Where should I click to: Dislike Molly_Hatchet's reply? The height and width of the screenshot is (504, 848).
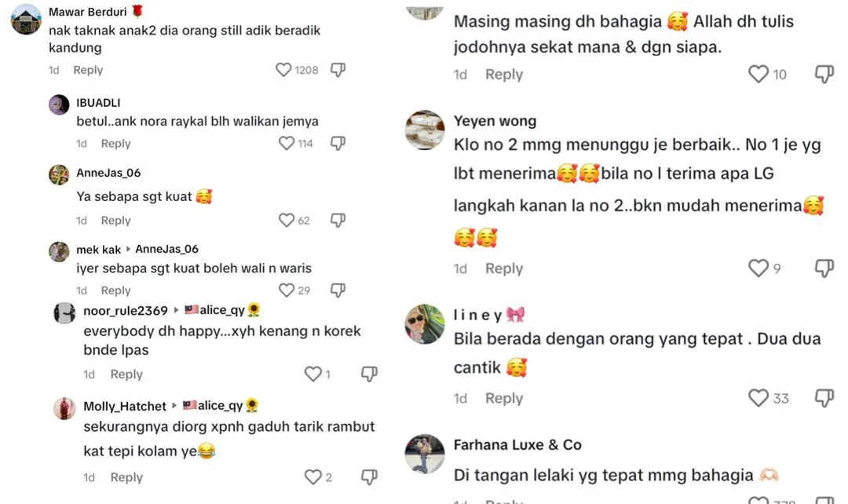coord(369,477)
